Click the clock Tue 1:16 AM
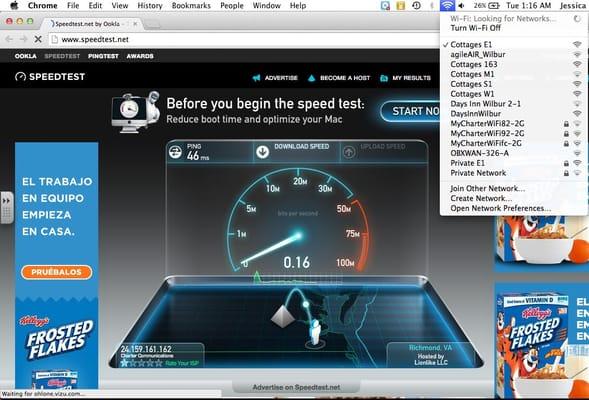The height and width of the screenshot is (400, 589). point(529,6)
